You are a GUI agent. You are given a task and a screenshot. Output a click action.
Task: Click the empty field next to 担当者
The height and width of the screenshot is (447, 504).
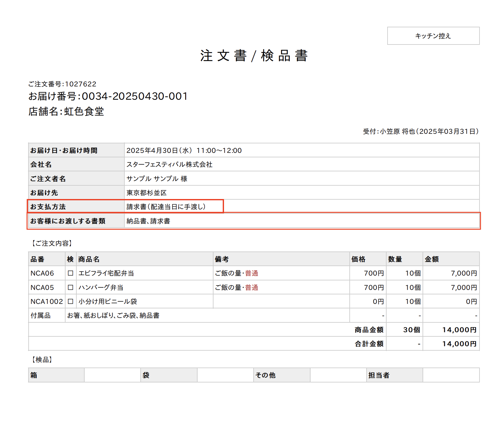tap(451, 375)
